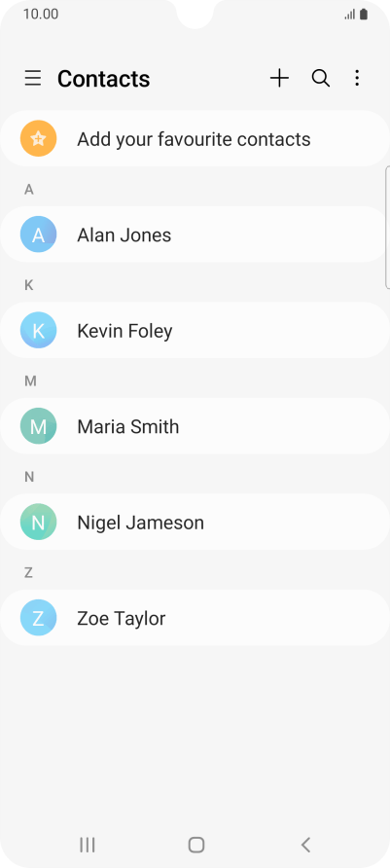Open Maria Smith contact name
The image size is (390, 868).
click(x=127, y=426)
